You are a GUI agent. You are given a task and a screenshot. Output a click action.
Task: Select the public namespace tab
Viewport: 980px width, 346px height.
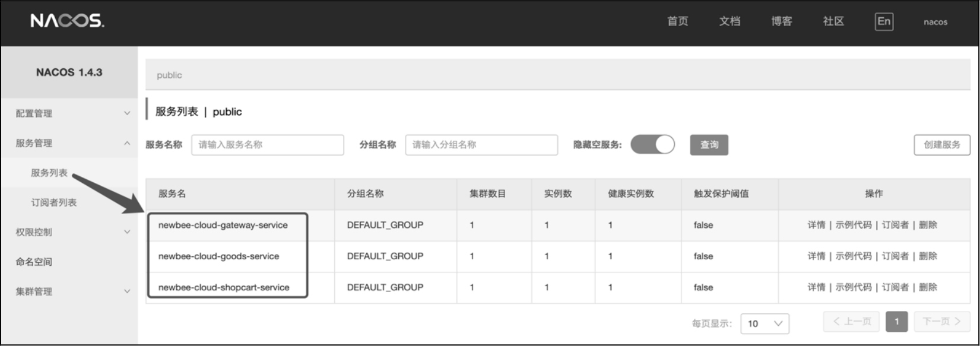[169, 75]
